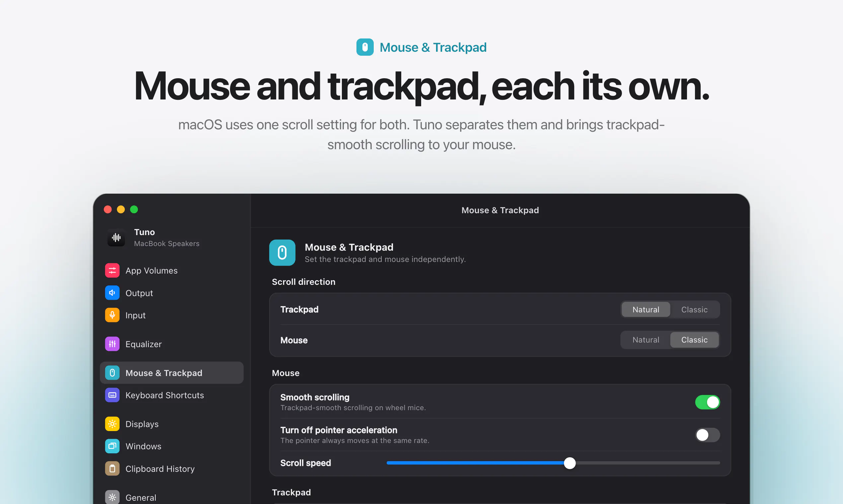Select Equalizer label in the sidebar
Image resolution: width=843 pixels, height=504 pixels.
(x=143, y=344)
